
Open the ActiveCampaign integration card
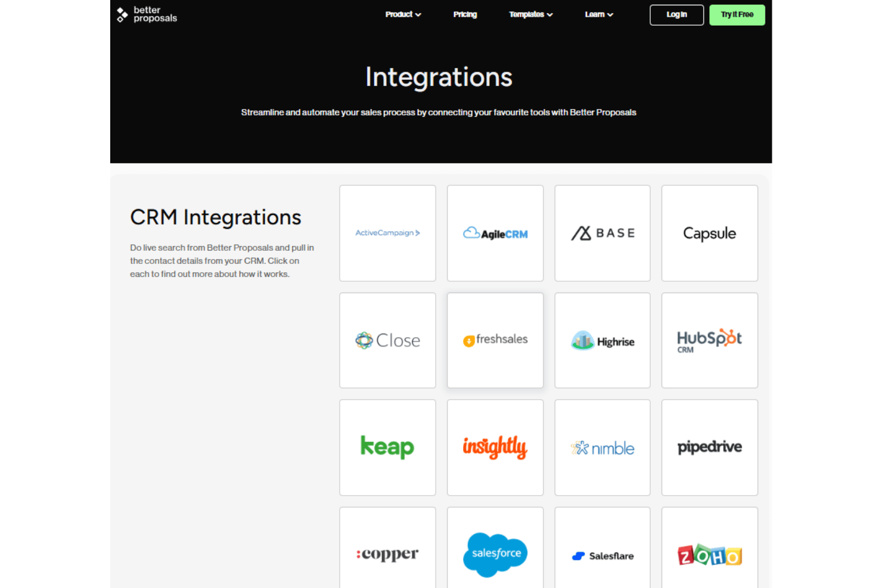tap(387, 233)
